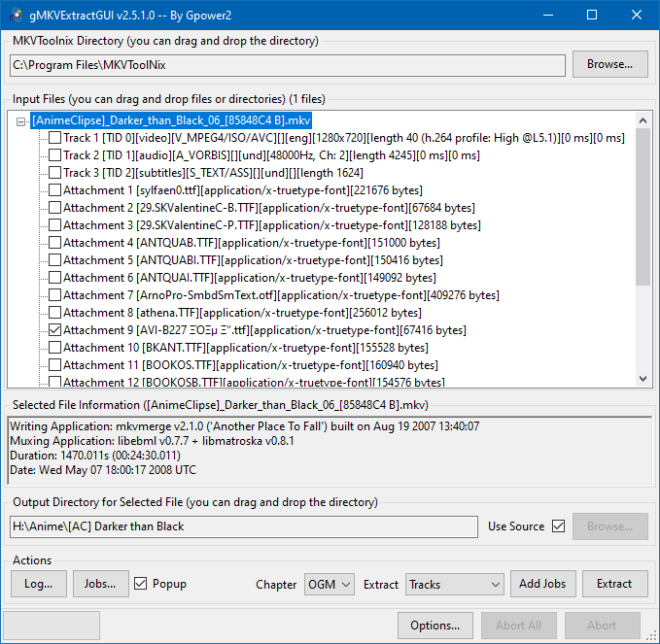Click the gMKVExtractGUI app icon in title bar
The height and width of the screenshot is (644, 660).
16,16
